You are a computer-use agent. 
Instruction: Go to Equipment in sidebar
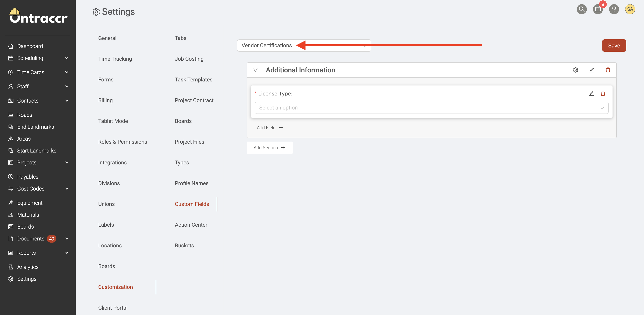click(x=30, y=203)
